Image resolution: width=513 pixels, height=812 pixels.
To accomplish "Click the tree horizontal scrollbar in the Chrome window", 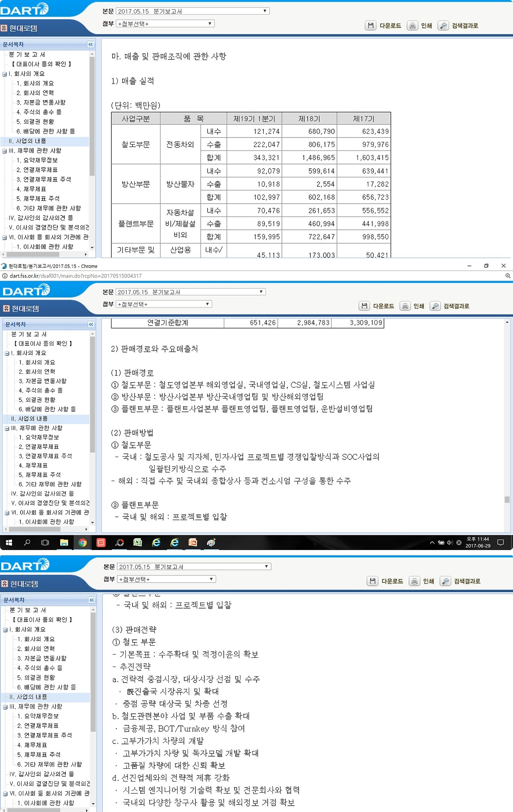I will (34, 529).
